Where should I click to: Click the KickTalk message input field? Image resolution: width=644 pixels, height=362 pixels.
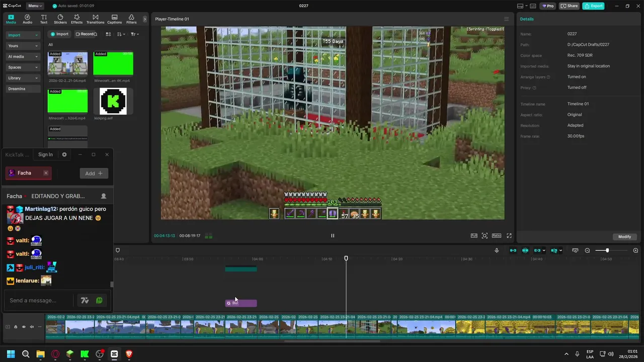point(39,301)
